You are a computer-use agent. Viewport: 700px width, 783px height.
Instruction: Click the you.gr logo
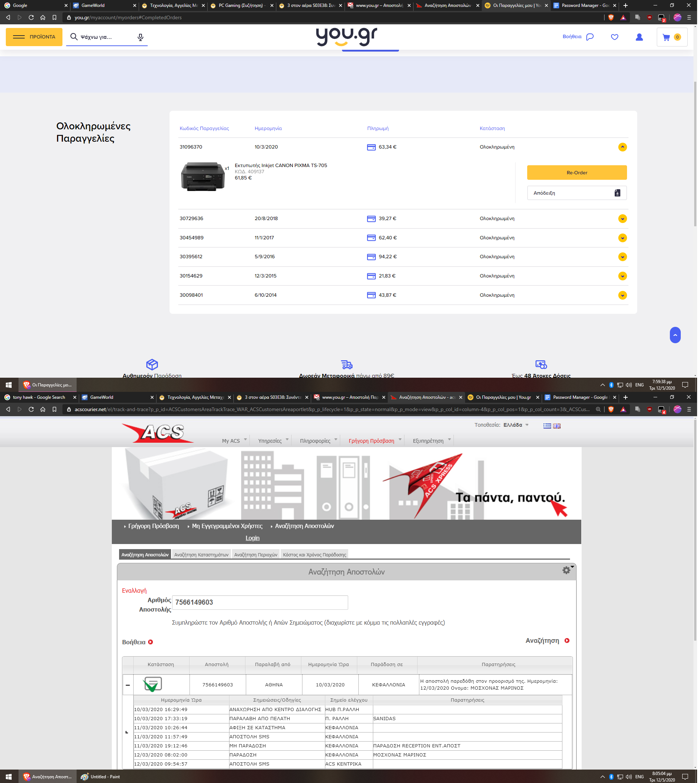[x=346, y=37]
